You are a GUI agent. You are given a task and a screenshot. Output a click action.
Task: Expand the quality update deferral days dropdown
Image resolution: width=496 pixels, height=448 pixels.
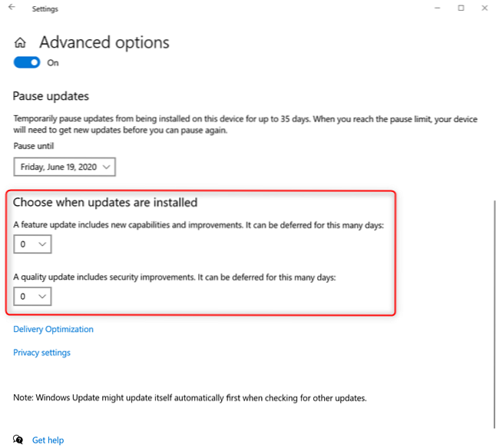(x=32, y=296)
